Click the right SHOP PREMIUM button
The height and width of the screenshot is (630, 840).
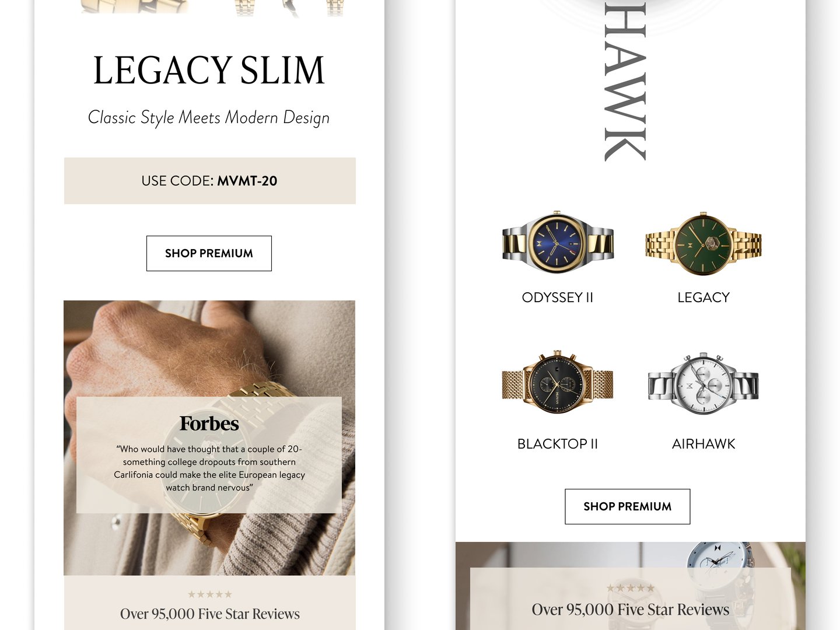[x=627, y=506]
